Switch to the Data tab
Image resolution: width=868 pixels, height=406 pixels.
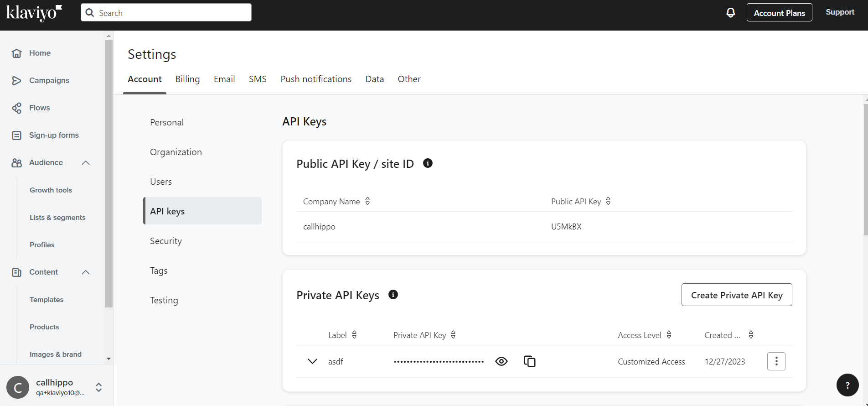click(375, 79)
